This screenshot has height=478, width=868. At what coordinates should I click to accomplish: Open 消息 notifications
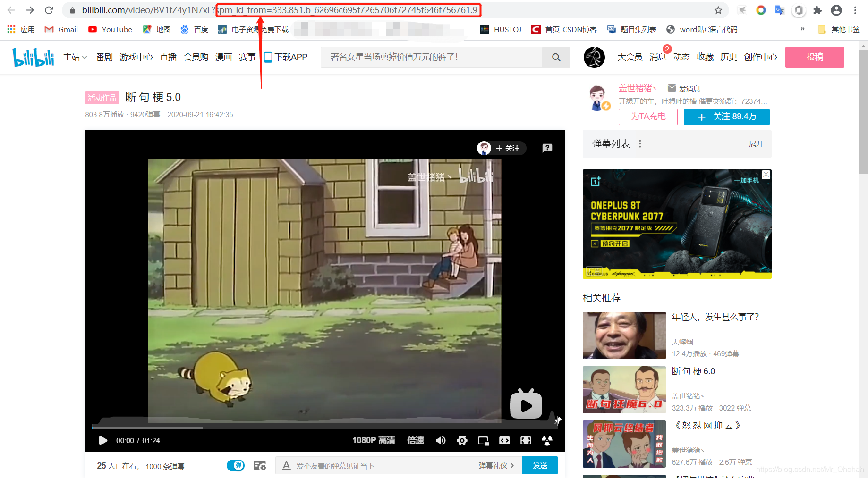pos(658,57)
